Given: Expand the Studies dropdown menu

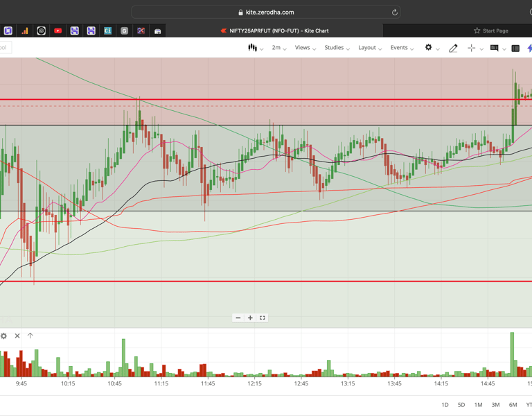Looking at the screenshot, I should [337, 48].
